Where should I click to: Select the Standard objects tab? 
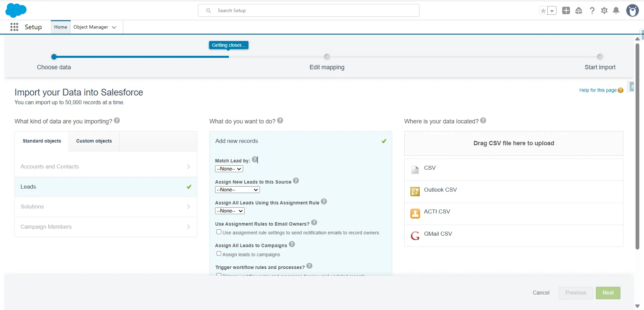(x=42, y=141)
